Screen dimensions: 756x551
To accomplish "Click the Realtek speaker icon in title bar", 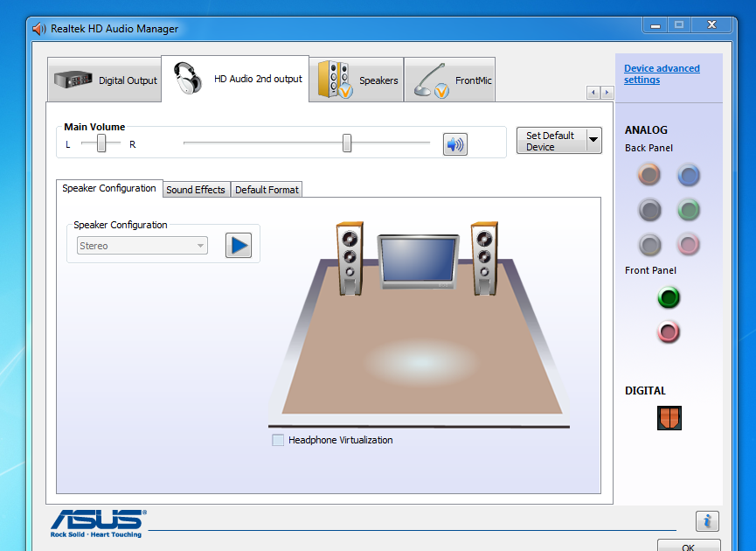I will click(39, 29).
